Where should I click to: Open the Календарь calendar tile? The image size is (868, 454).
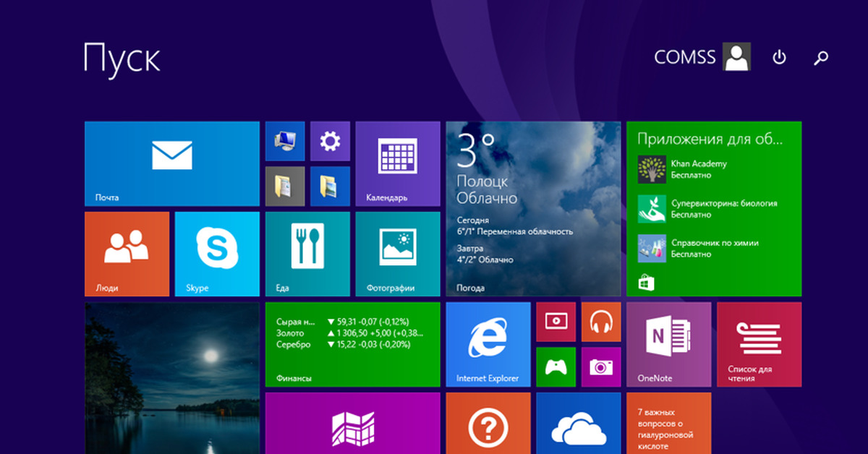click(x=398, y=164)
